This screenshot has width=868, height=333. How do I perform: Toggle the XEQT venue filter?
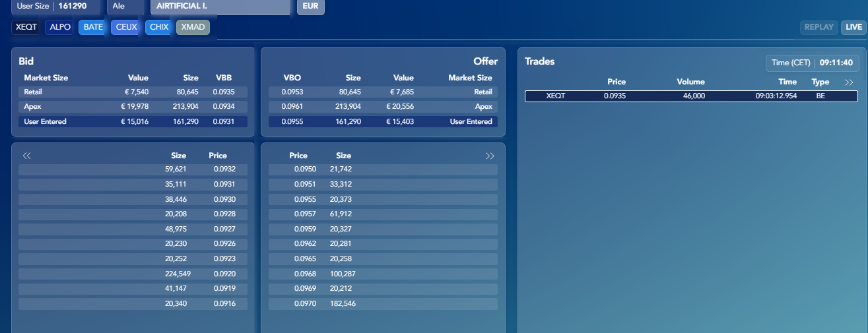tap(26, 27)
